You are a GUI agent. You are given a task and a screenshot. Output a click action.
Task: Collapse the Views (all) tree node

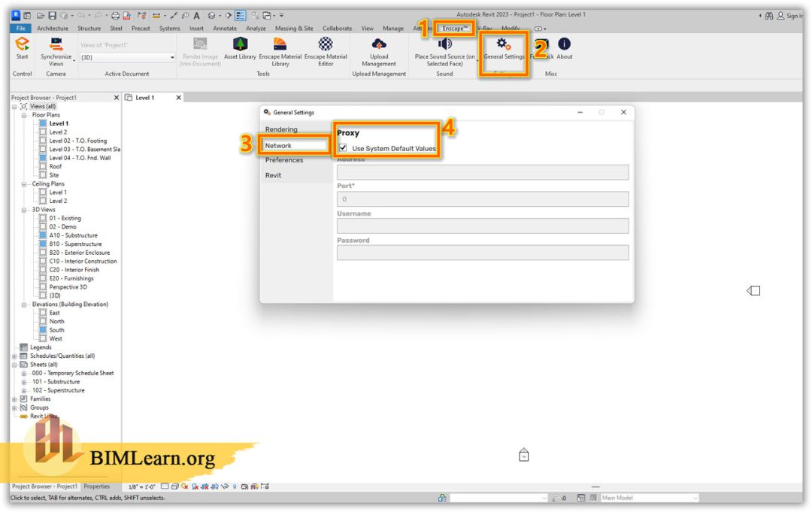[14, 107]
